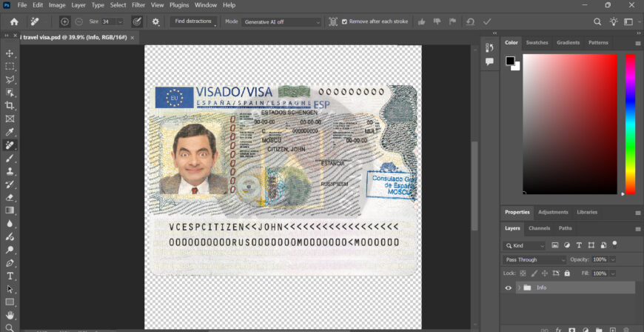Select the Pen tool
This screenshot has height=332, width=644.
click(x=10, y=263)
